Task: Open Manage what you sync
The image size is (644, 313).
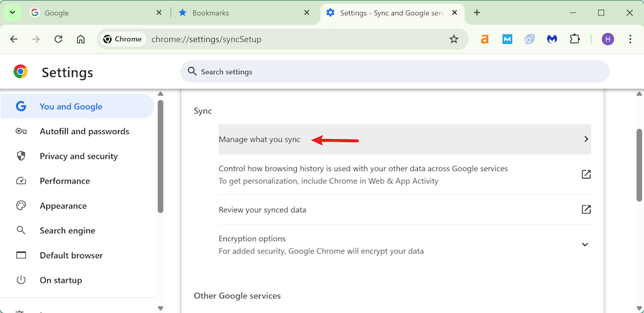Action: click(x=404, y=139)
